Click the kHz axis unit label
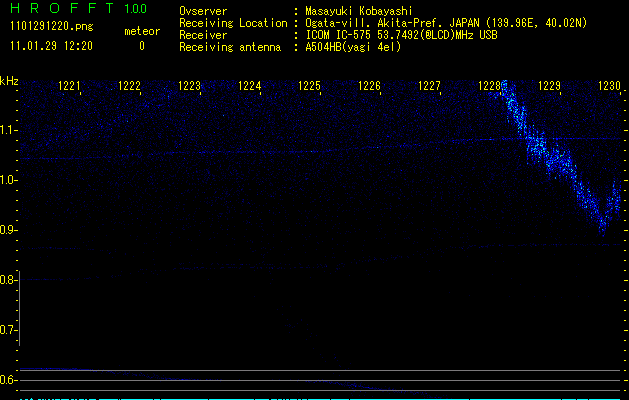Screen dimensions: 629x400 point(9,81)
